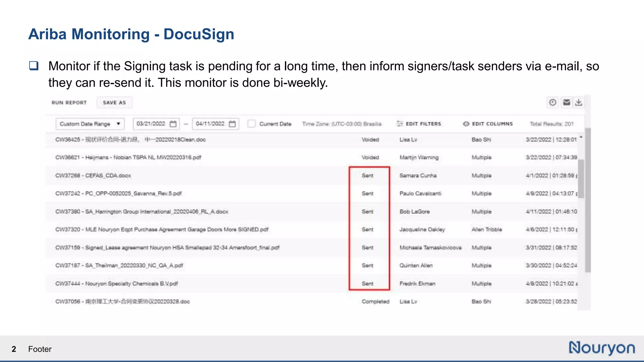Click the schedule clock icon

pos(552,102)
